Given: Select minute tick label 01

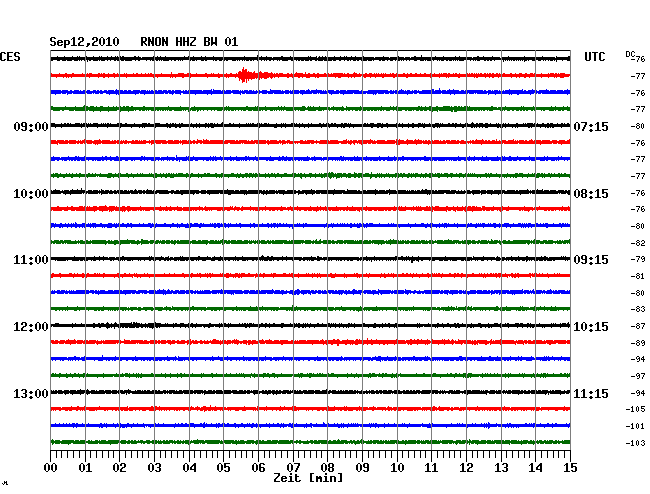Looking at the screenshot, I should tap(85, 468).
